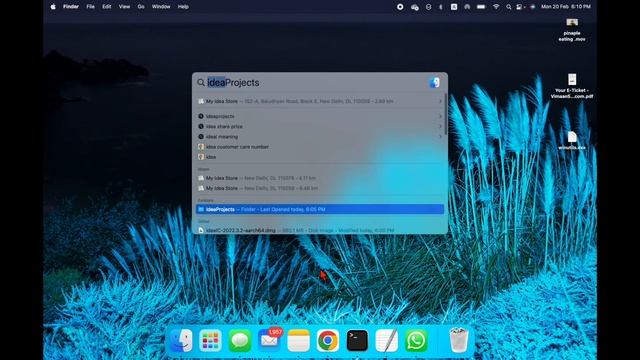Open the Go menu
640x360 pixels.
(141, 7)
